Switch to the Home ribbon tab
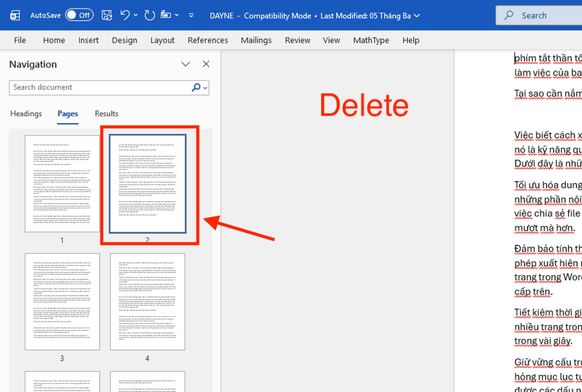582x392 pixels. 54,40
